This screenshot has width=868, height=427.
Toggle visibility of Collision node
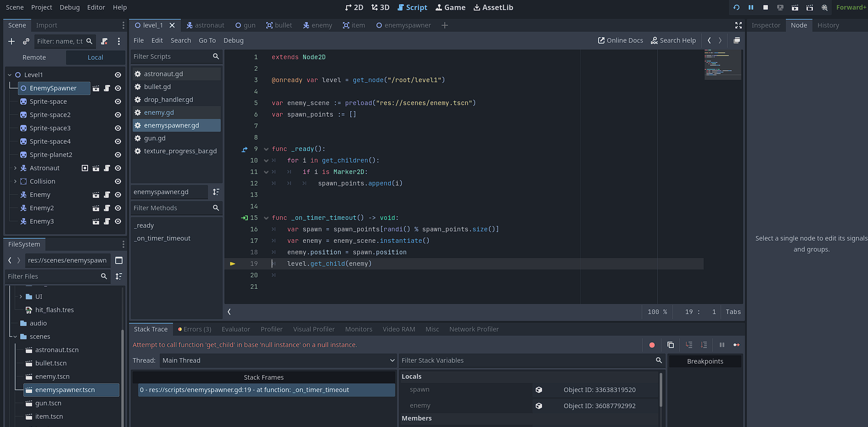point(118,181)
